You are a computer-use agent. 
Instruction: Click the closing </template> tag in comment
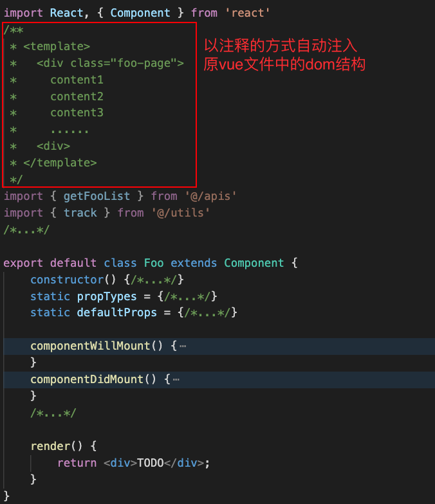pyautogui.click(x=60, y=163)
